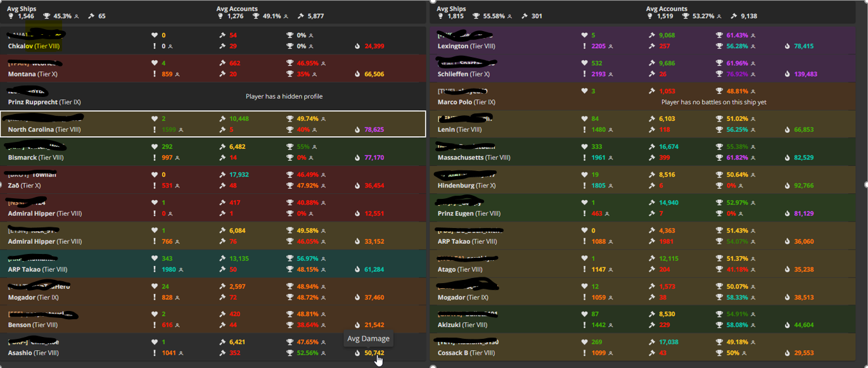Screen dimensions: 868x368
Task: Click the heart icon next to 269 on the Cossack B row
Action: [x=584, y=342]
